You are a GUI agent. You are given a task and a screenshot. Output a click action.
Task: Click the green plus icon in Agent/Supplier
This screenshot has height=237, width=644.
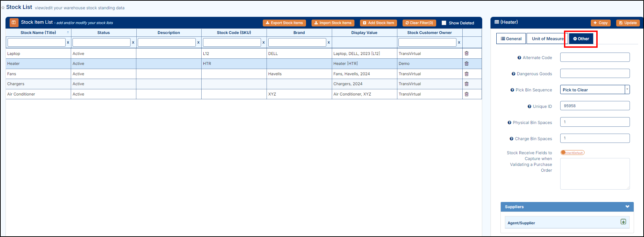[x=623, y=222]
